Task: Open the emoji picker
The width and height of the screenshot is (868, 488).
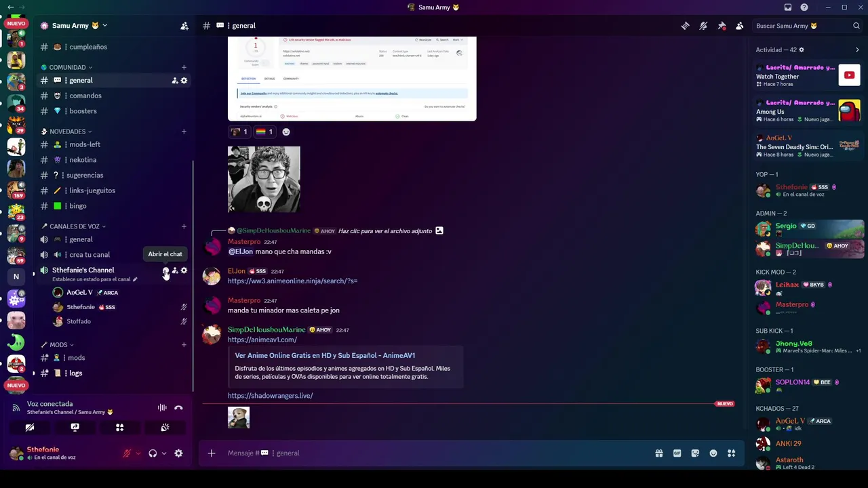Action: tap(713, 453)
